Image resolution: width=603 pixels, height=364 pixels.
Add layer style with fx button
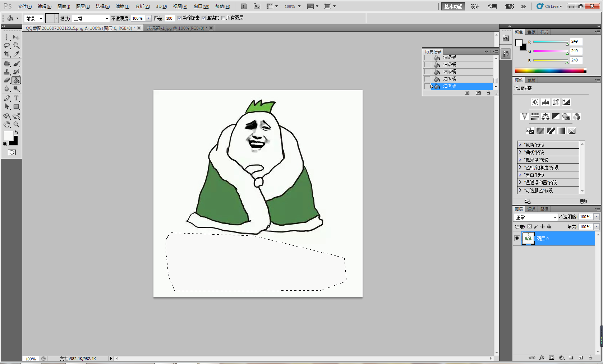point(542,358)
